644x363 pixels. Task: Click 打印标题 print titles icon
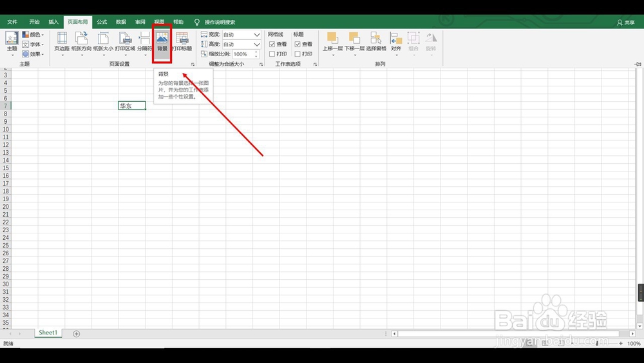182,38
